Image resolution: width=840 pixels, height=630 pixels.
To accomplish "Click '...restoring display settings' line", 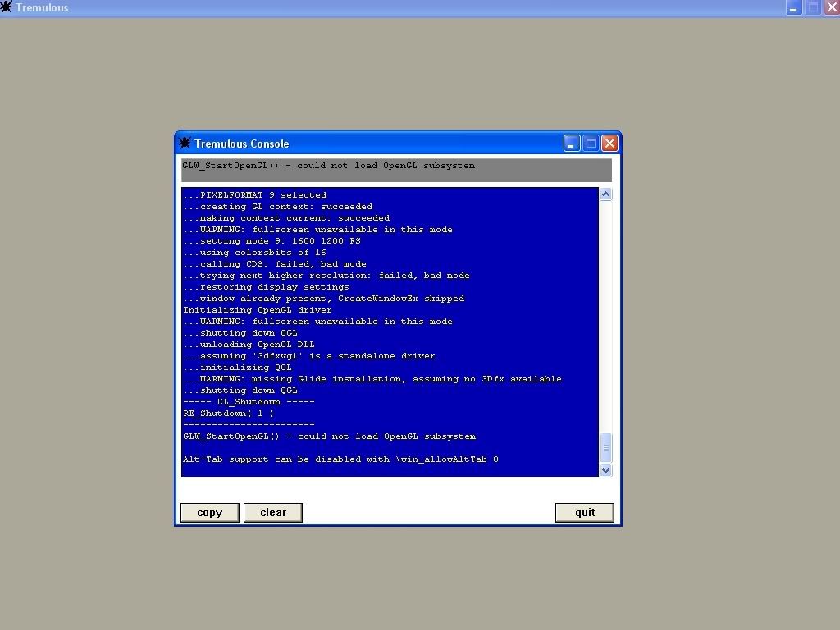I will 266,287.
